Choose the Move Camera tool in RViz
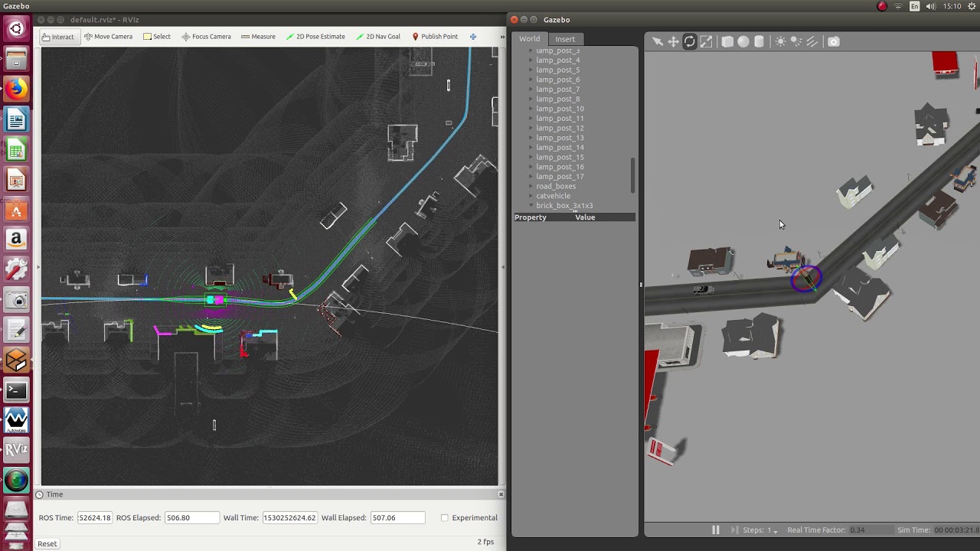980x551 pixels. (x=108, y=37)
